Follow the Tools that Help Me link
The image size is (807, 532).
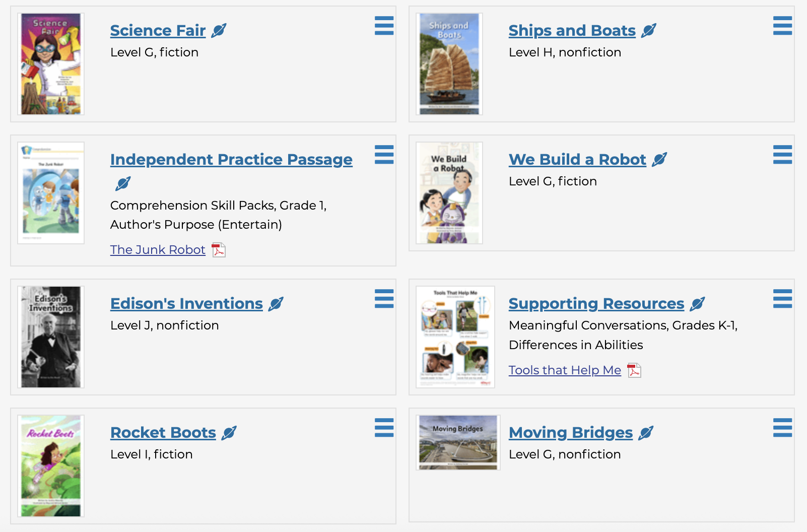click(x=565, y=370)
